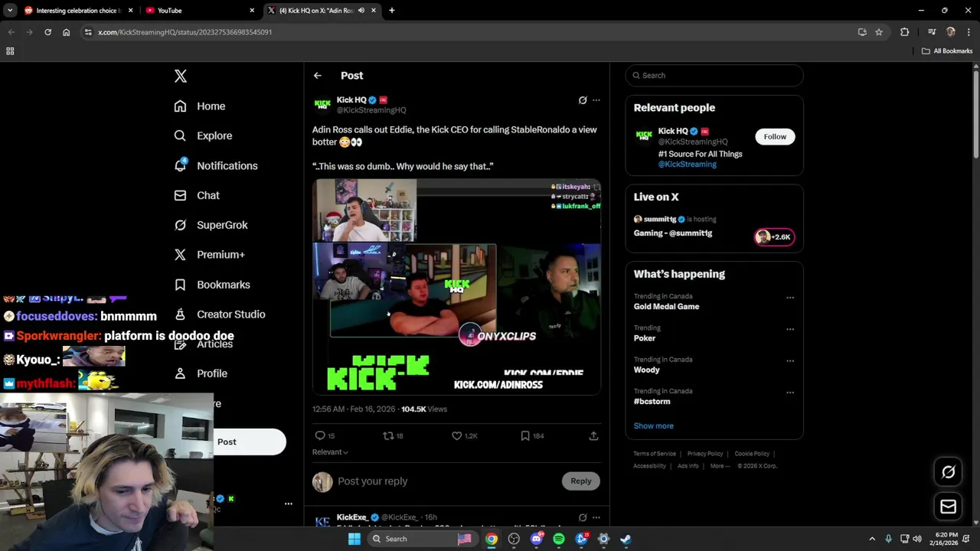Open summit1g live broadcast
This screenshot has width=980, height=551.
[x=673, y=233]
